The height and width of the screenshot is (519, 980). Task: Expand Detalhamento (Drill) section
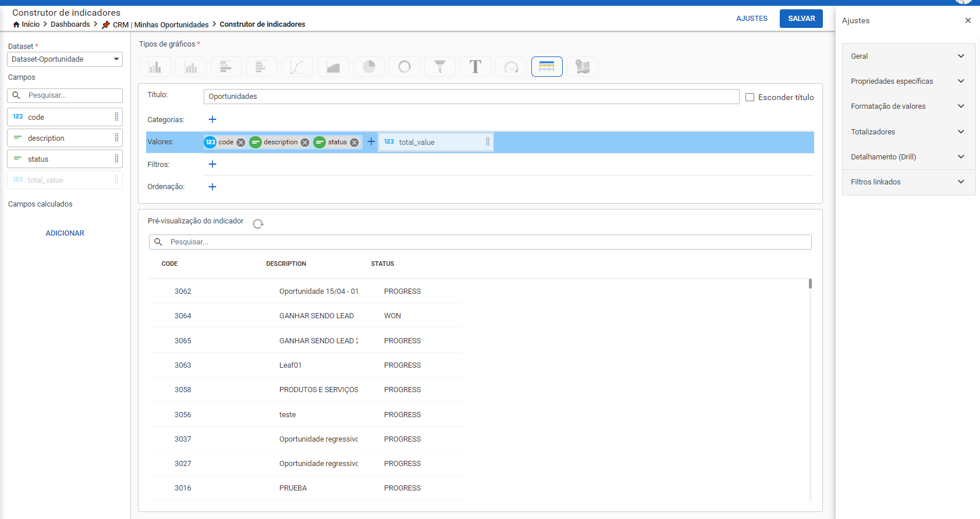[x=908, y=157]
